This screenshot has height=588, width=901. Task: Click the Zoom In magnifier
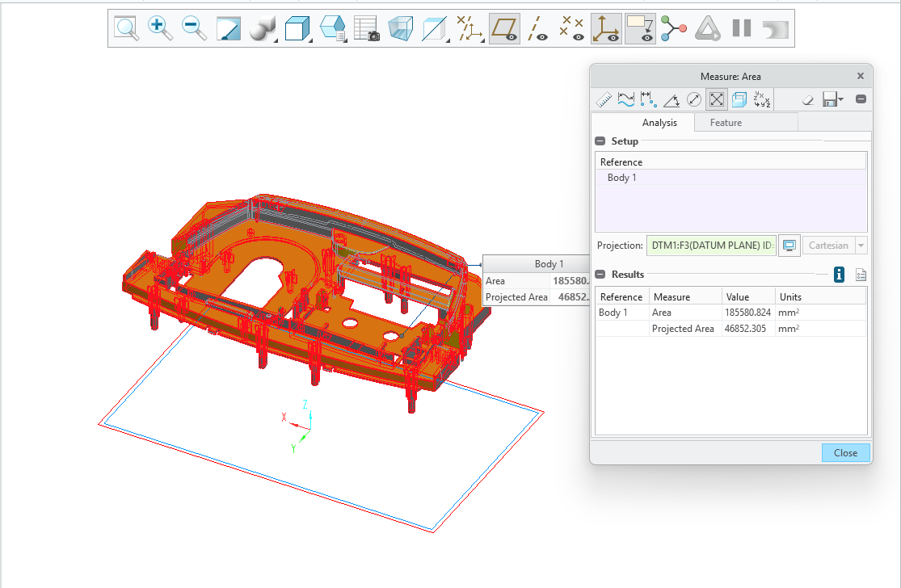click(x=160, y=28)
